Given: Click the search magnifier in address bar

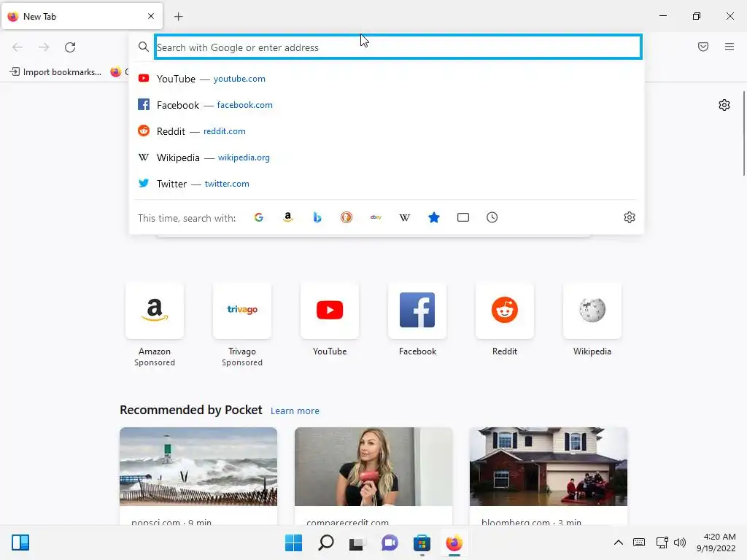Looking at the screenshot, I should (144, 47).
